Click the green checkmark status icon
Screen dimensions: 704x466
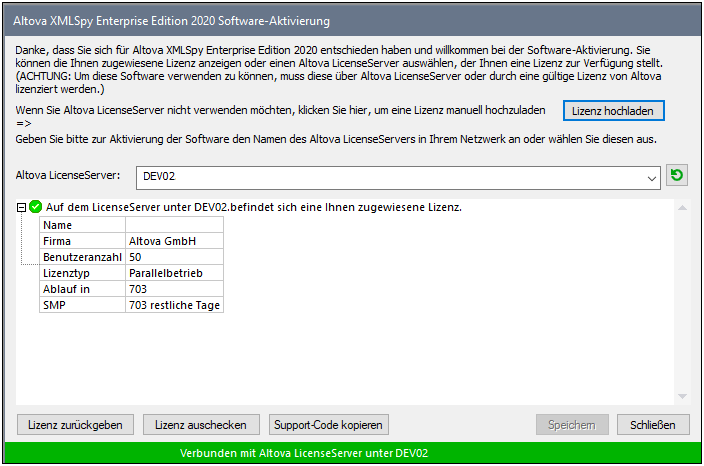(x=35, y=207)
